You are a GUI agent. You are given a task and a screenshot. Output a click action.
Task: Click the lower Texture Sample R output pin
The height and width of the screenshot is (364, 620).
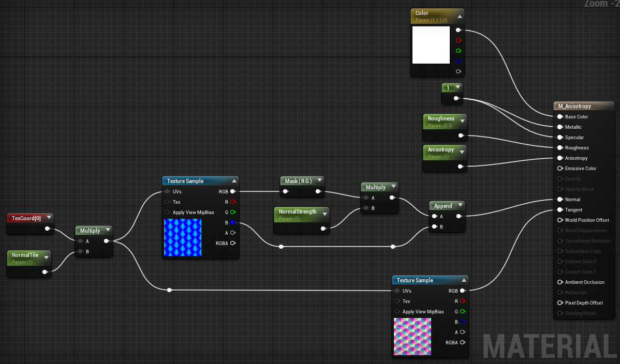click(463, 301)
